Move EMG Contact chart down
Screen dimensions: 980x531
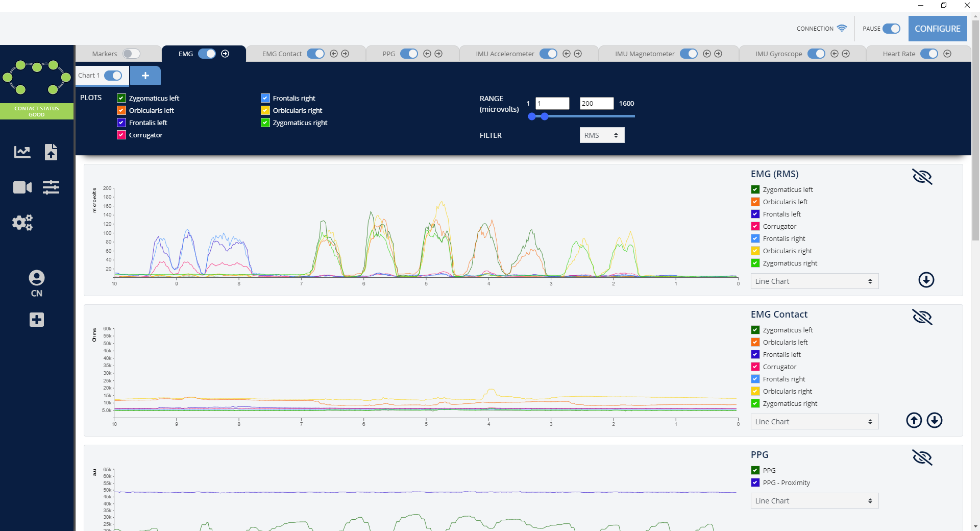[935, 420]
